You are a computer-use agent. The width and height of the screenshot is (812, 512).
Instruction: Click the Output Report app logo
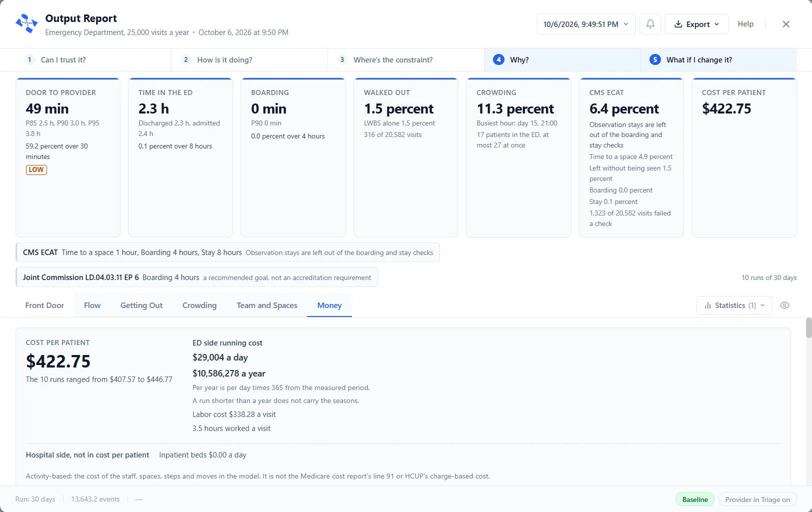[26, 23]
